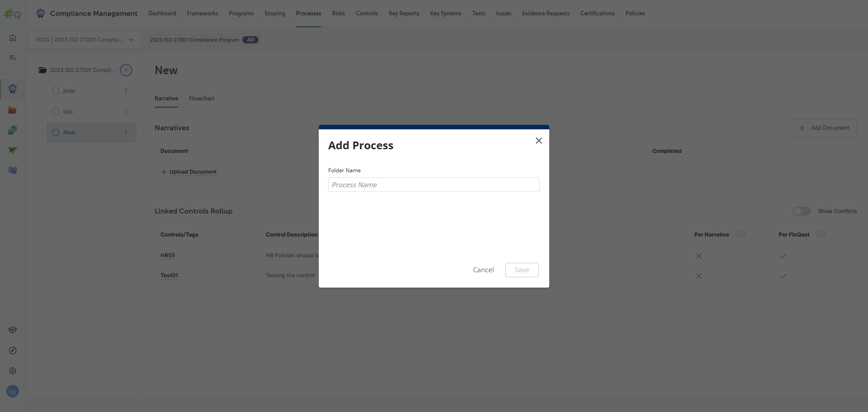Screen dimensions: 868x412
Task: Open the Programs tab
Action: pyautogui.click(x=241, y=13)
